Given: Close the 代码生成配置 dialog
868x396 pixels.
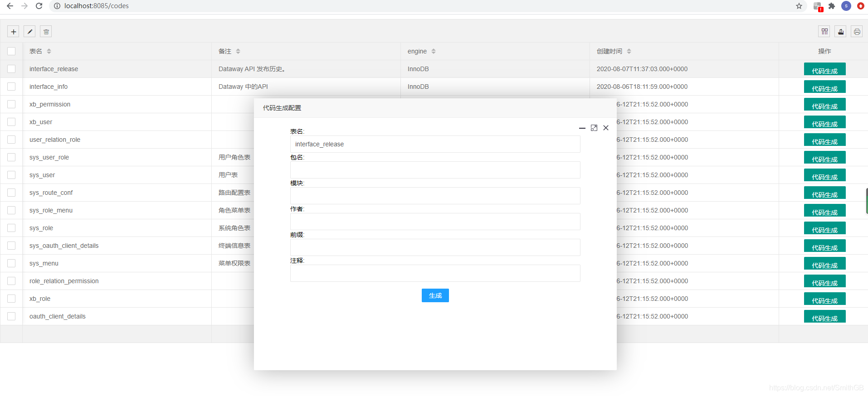Looking at the screenshot, I should (x=606, y=128).
